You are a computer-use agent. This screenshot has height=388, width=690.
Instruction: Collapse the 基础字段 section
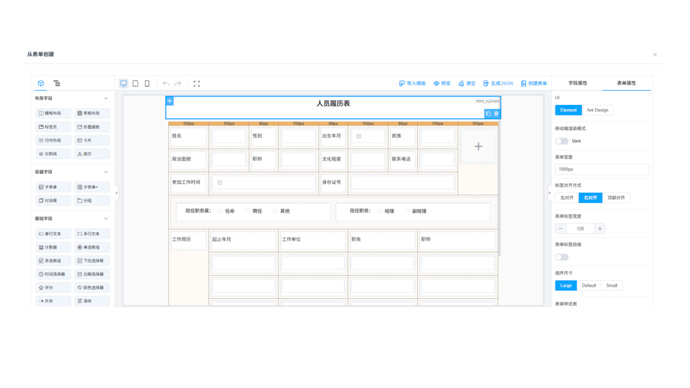pos(106,219)
